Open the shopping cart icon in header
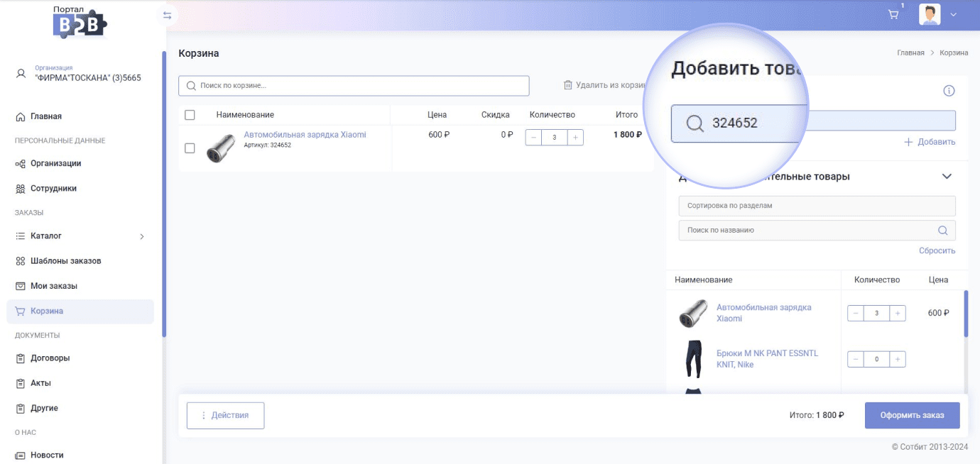This screenshot has width=980, height=464. pyautogui.click(x=893, y=14)
